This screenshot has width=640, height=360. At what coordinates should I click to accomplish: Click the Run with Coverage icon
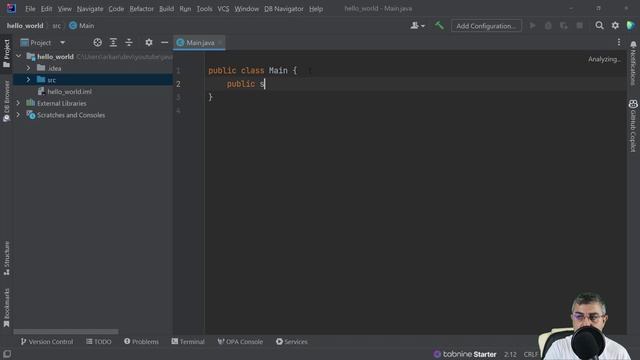coord(564,26)
